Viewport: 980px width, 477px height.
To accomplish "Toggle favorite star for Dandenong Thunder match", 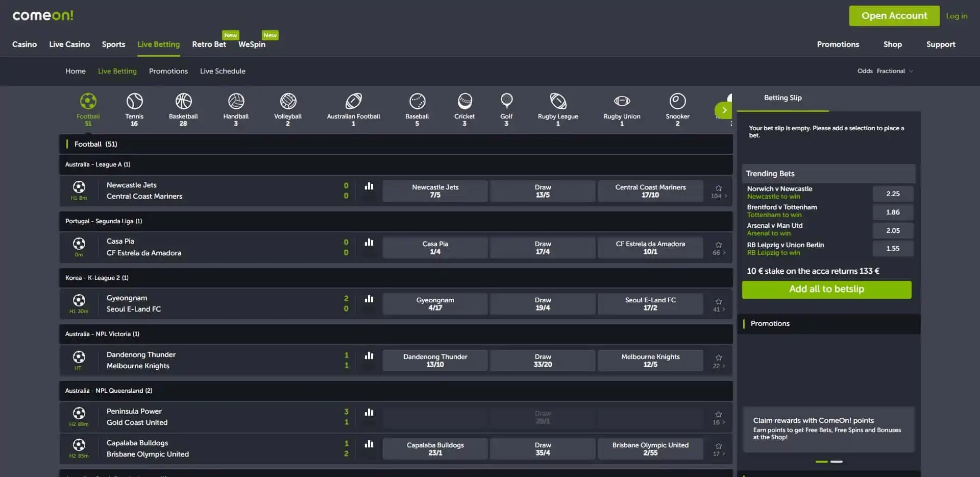I will 719,357.
